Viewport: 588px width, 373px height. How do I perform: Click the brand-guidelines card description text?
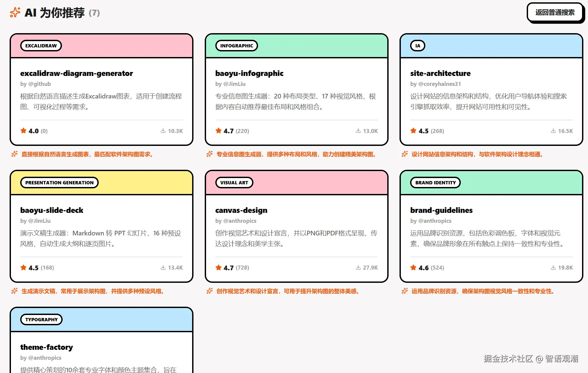[x=488, y=238]
